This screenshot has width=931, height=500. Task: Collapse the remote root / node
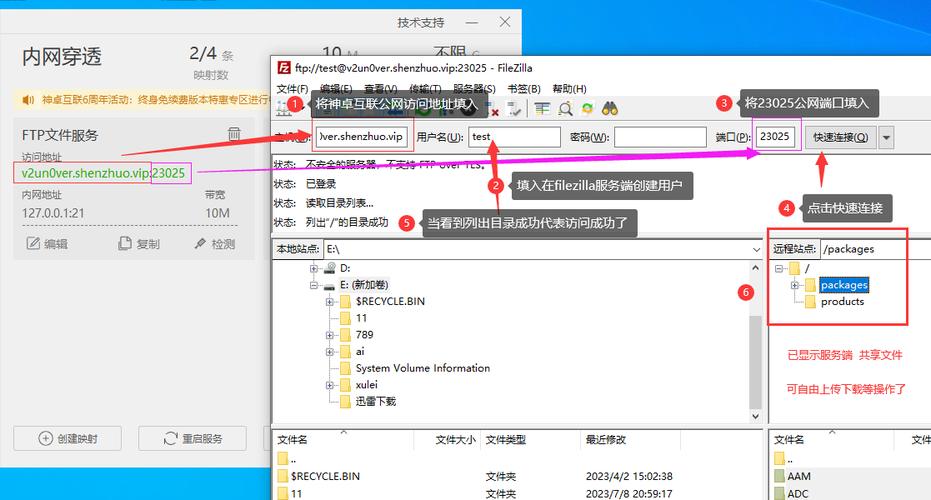[779, 268]
